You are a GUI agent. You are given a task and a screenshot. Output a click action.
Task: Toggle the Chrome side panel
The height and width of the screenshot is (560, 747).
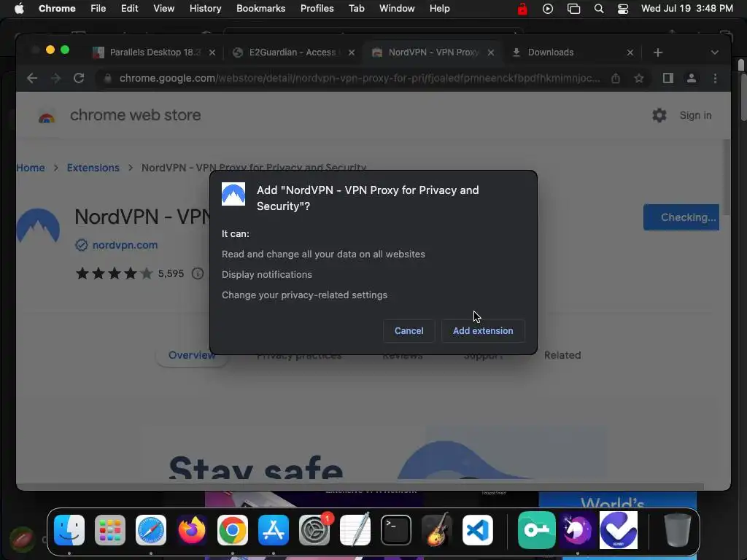pos(668,78)
